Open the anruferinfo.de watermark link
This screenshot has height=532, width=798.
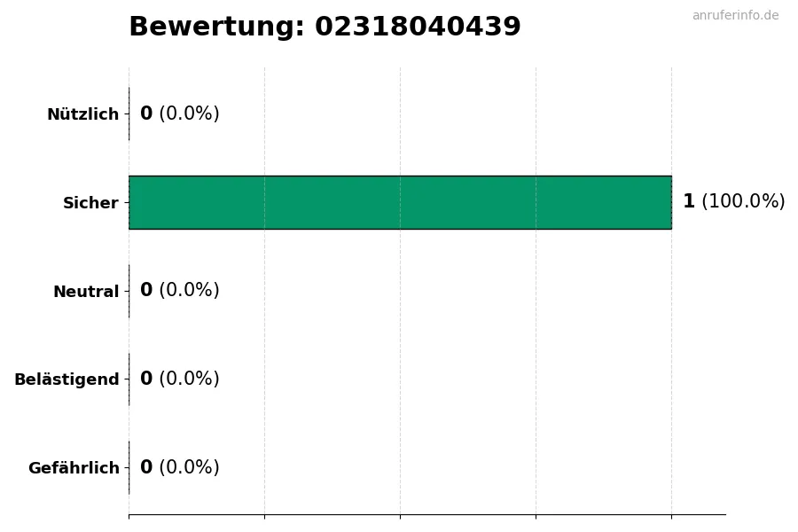(x=735, y=16)
